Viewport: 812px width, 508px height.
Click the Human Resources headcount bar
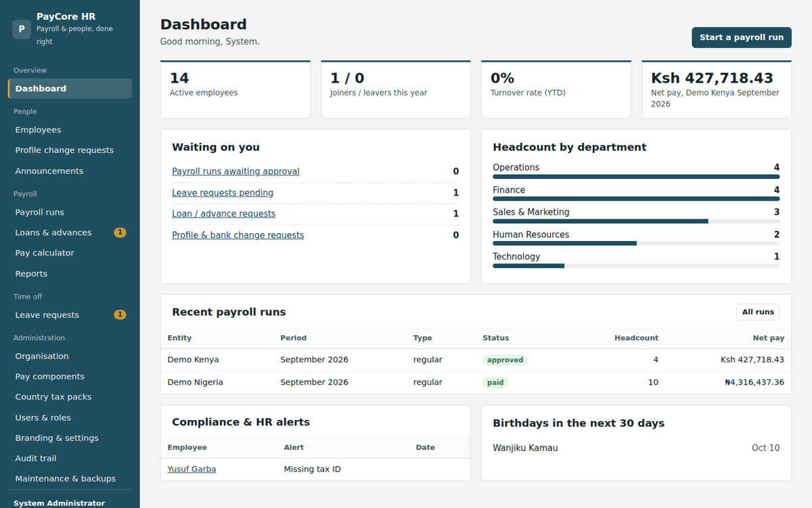coord(636,244)
